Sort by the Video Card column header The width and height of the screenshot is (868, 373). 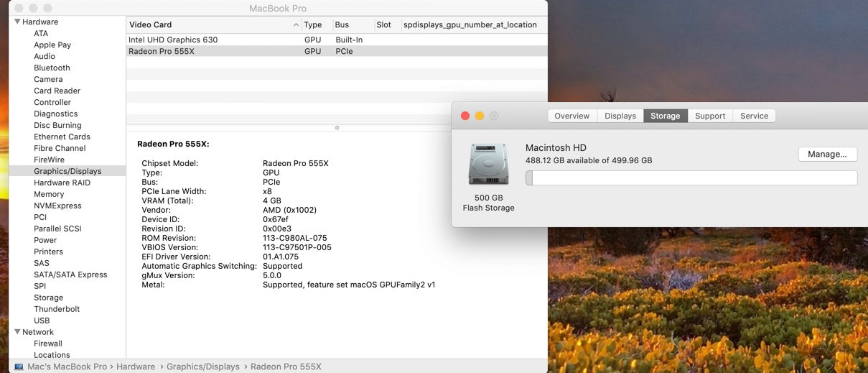point(214,24)
